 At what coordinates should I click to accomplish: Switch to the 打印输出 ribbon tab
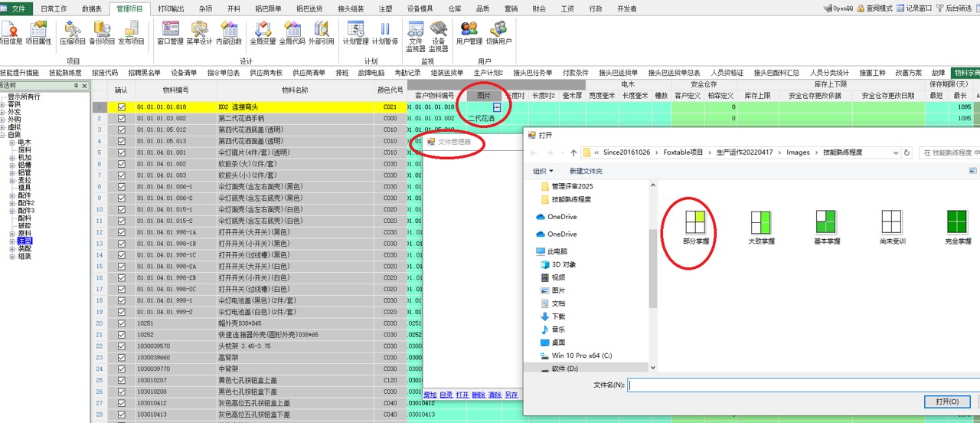[x=170, y=8]
